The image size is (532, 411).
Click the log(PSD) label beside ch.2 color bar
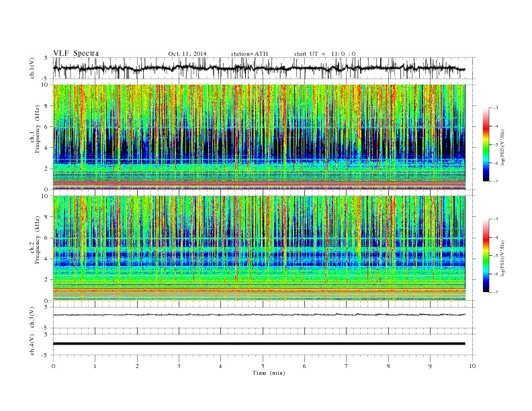[502, 257]
